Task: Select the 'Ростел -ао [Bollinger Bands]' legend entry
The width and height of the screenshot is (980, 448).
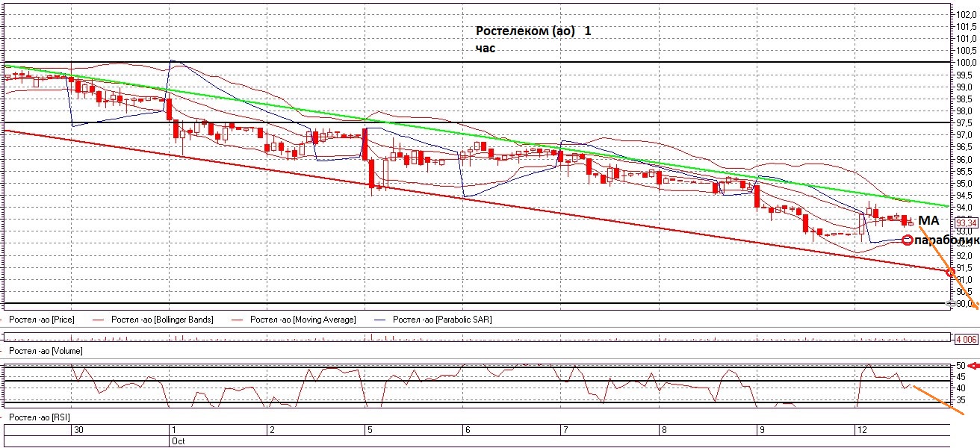Action: (162, 320)
